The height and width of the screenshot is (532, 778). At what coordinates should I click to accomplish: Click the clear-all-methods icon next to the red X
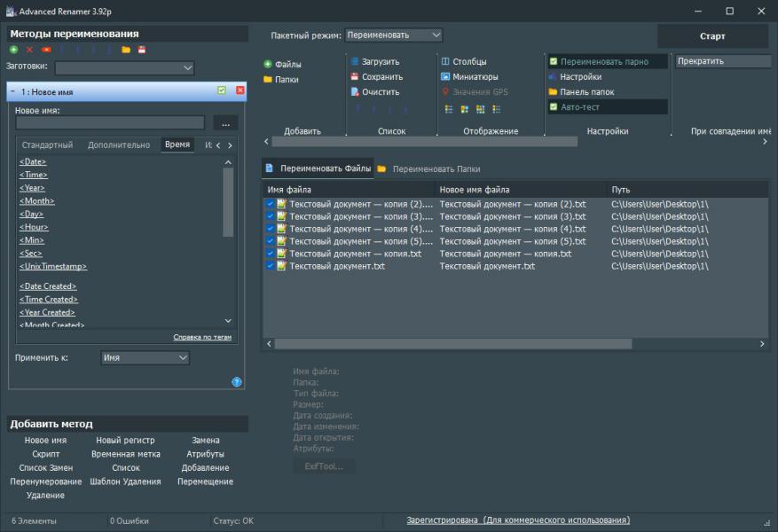point(46,50)
